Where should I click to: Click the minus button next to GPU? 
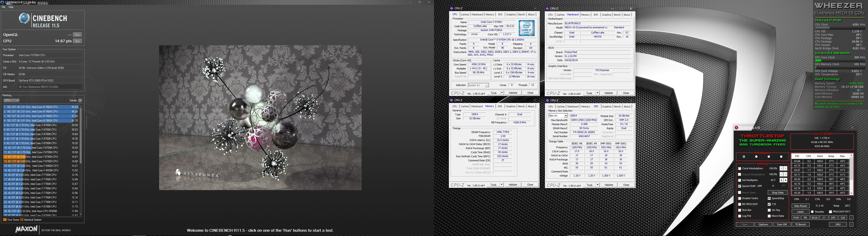[851, 224]
